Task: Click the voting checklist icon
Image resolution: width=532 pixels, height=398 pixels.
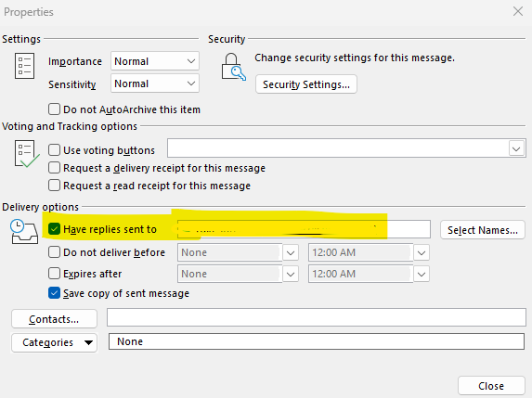Action: (27, 154)
